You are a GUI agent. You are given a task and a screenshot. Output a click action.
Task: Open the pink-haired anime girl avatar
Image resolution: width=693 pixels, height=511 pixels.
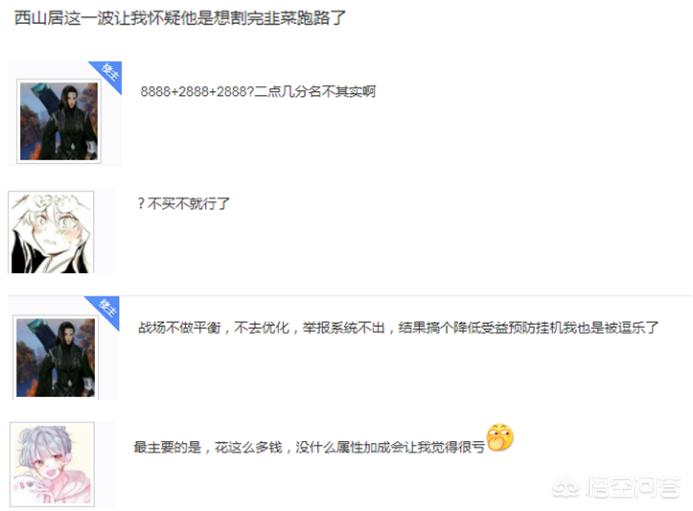[52, 464]
